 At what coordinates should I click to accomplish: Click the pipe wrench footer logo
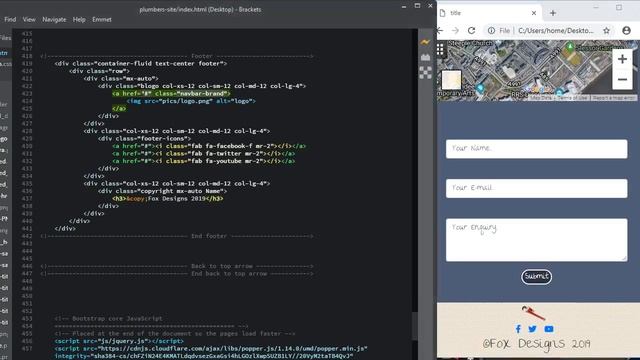pyautogui.click(x=533, y=313)
